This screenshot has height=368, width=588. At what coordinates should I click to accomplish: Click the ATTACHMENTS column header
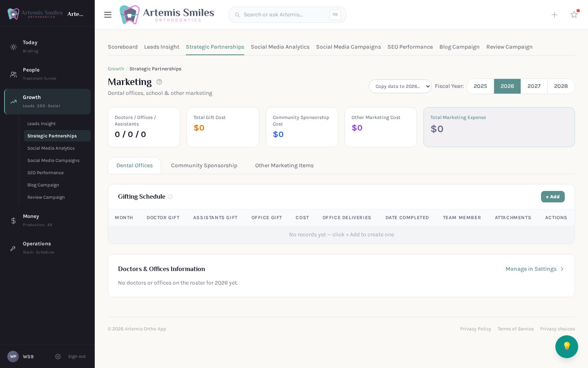(513, 218)
